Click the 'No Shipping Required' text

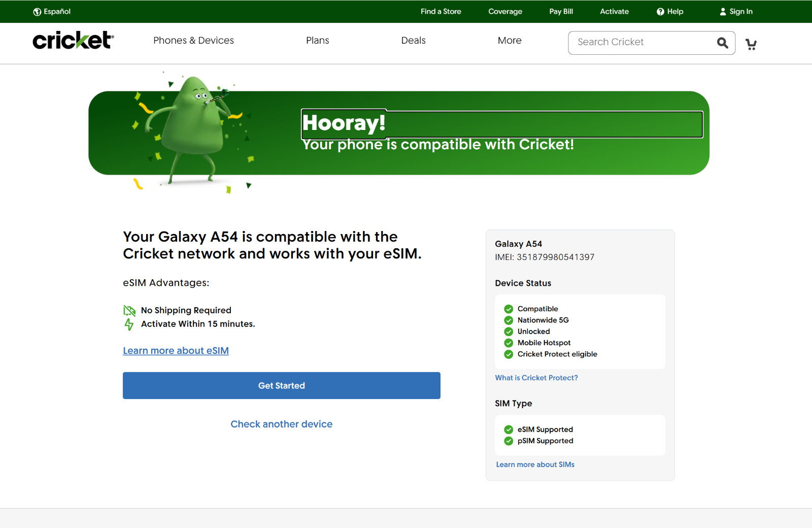[186, 310]
